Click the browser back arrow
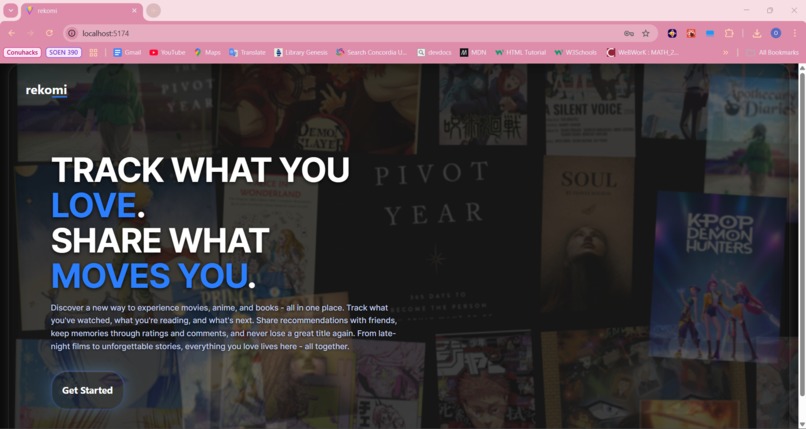 click(x=11, y=33)
